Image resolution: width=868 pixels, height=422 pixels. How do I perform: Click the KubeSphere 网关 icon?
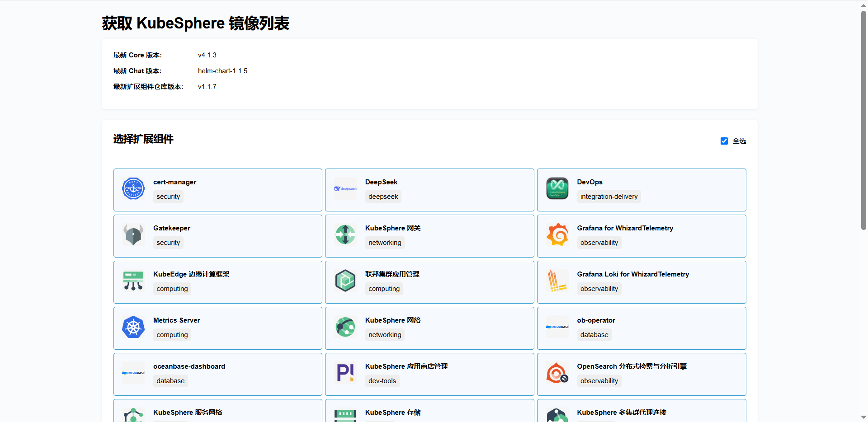pos(345,235)
